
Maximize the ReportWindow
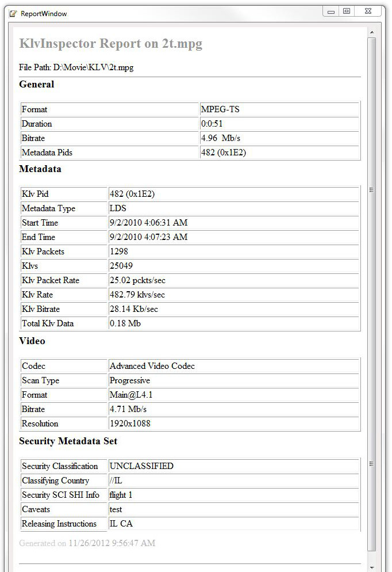click(x=347, y=12)
